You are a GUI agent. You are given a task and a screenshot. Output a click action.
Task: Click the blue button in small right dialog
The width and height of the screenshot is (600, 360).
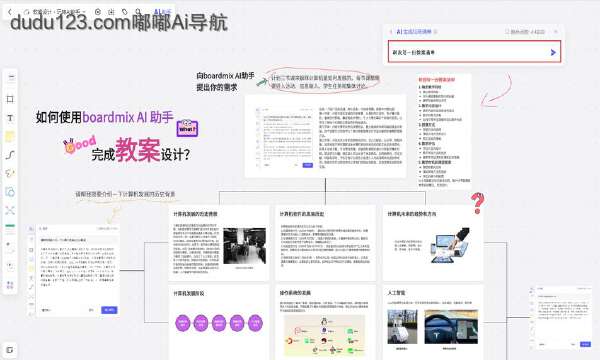(x=585, y=344)
